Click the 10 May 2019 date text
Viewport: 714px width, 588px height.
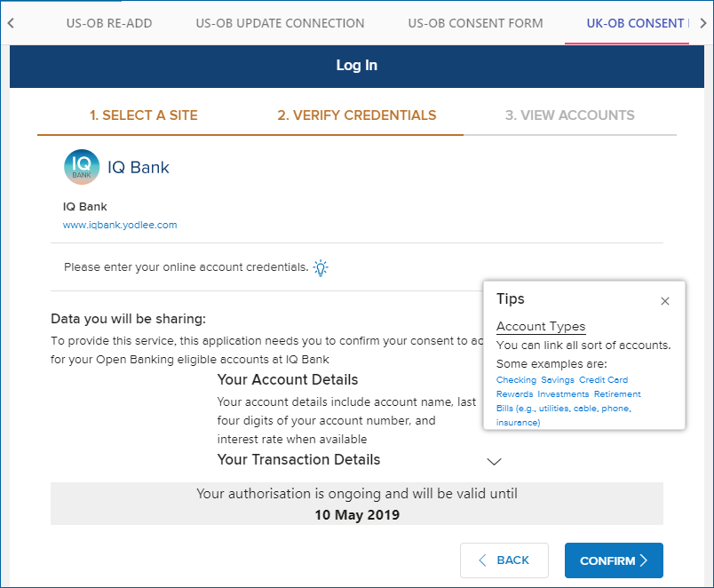tap(357, 514)
